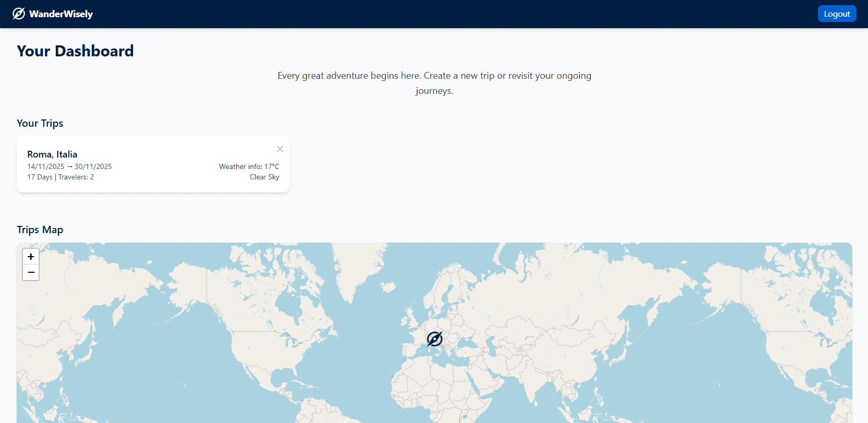Image resolution: width=868 pixels, height=423 pixels.
Task: Click trip dates 14/11/2025 → 30/11/2025
Action: (x=69, y=166)
